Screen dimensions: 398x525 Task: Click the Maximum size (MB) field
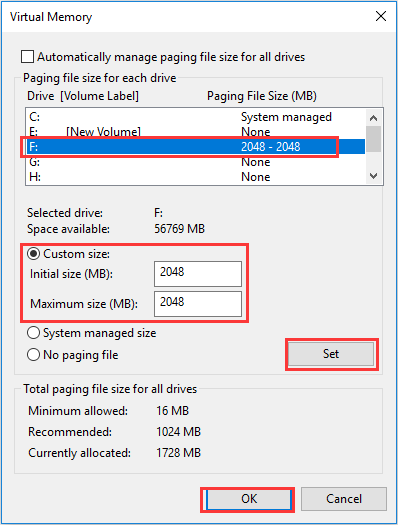click(x=198, y=304)
